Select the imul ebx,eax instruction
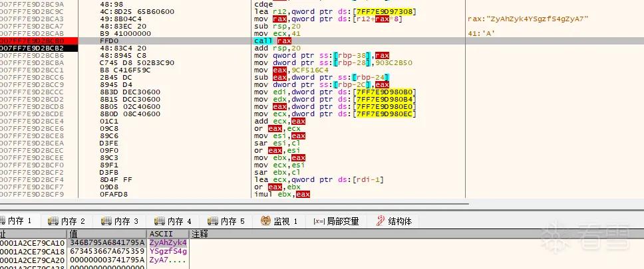 282,195
